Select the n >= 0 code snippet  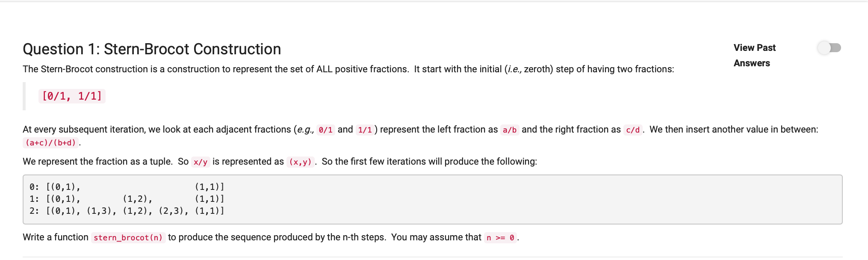[499, 238]
